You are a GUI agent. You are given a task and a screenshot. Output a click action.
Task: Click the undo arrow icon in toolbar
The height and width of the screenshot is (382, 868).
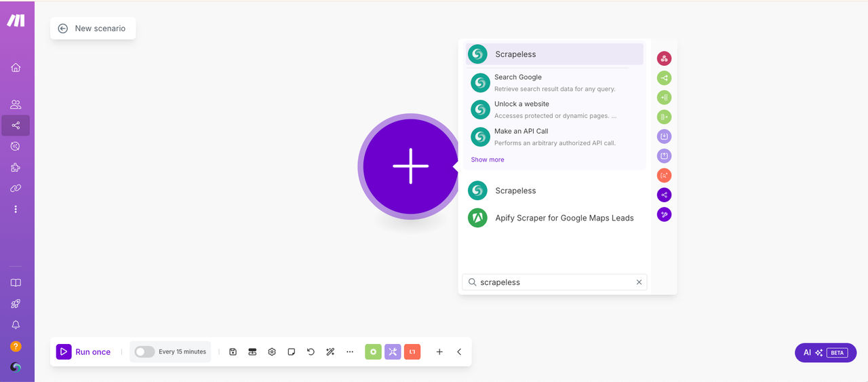point(311,351)
